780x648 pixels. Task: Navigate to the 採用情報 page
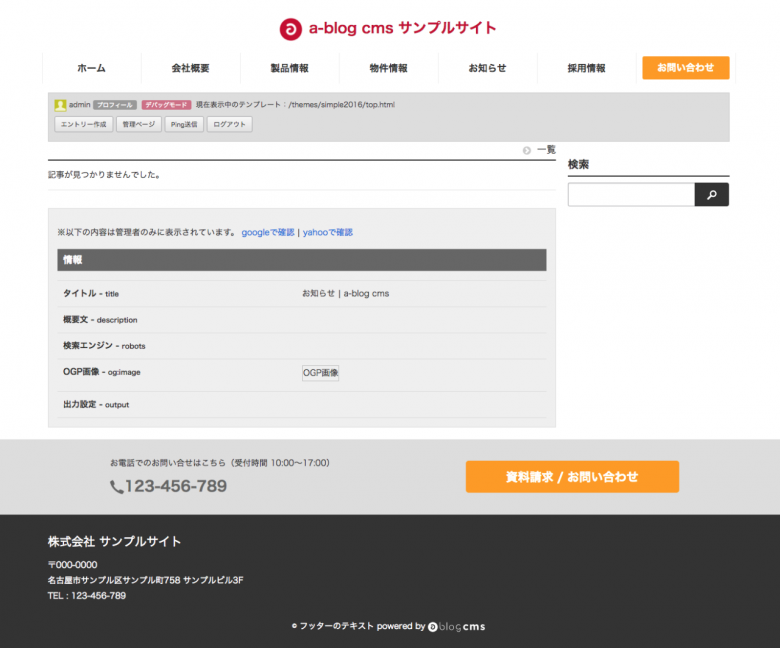pyautogui.click(x=586, y=68)
